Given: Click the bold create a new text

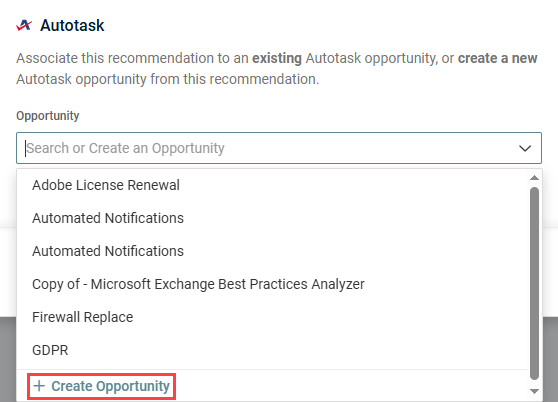Looking at the screenshot, I should tap(498, 58).
